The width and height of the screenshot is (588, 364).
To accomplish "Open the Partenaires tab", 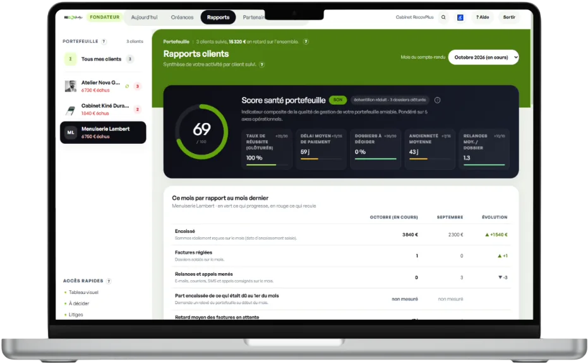I will [253, 17].
